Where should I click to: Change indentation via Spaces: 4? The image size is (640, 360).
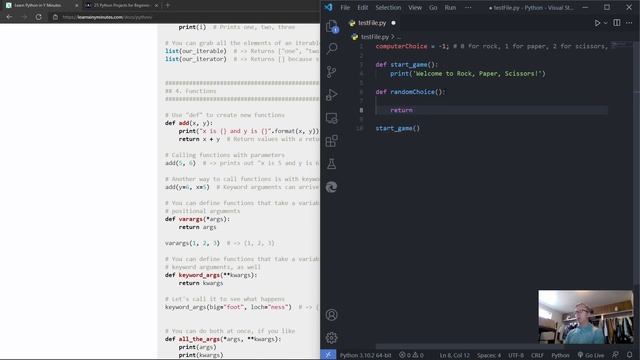[x=489, y=355]
